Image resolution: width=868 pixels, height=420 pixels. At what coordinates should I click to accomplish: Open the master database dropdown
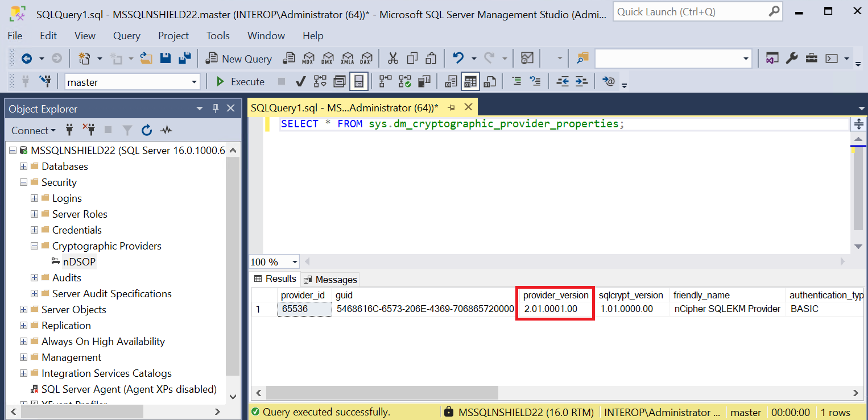tap(194, 82)
